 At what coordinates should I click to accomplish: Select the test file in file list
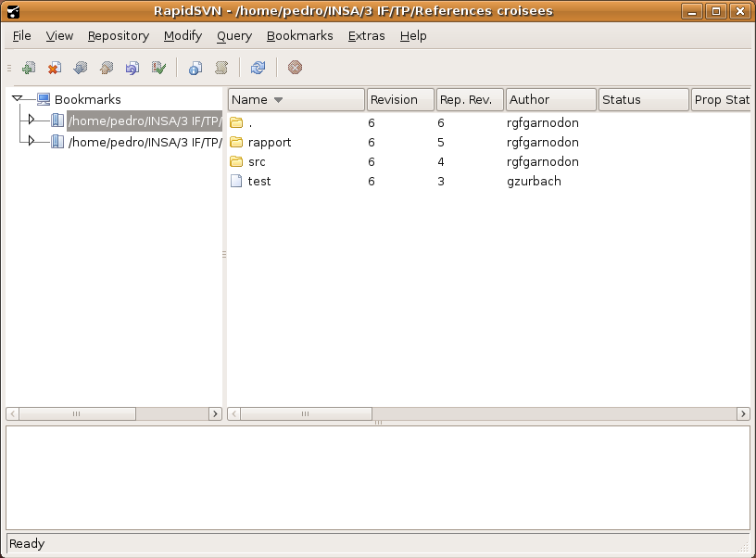tap(258, 182)
